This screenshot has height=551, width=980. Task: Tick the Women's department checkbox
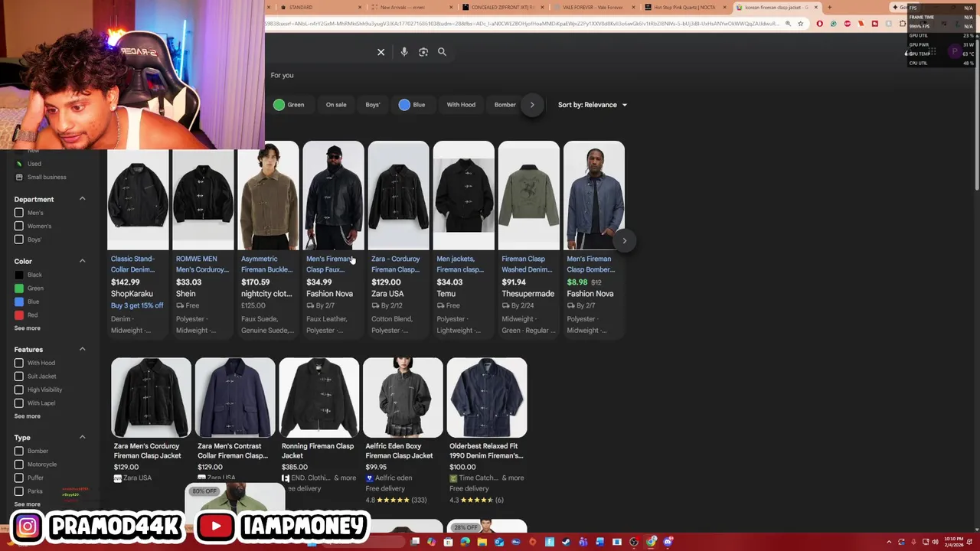tap(19, 226)
